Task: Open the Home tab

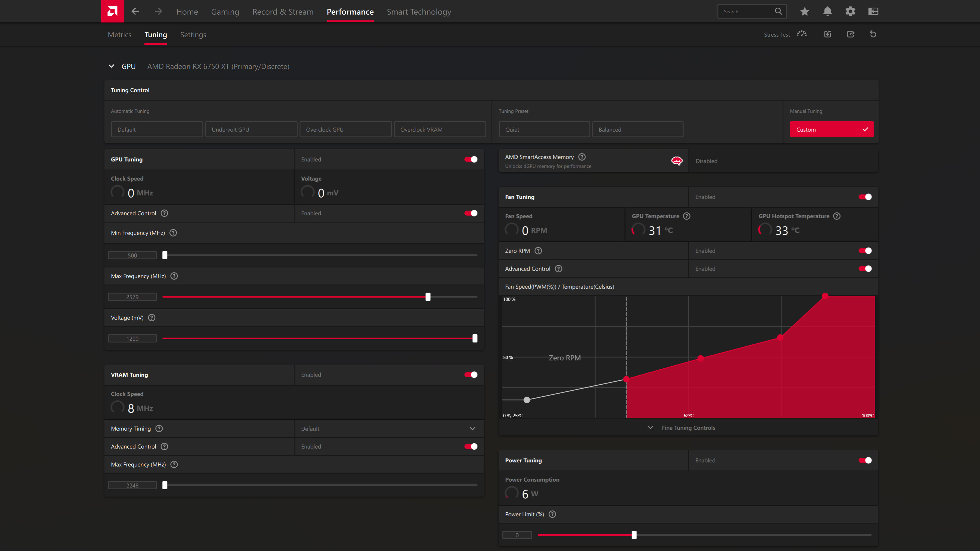Action: [187, 12]
